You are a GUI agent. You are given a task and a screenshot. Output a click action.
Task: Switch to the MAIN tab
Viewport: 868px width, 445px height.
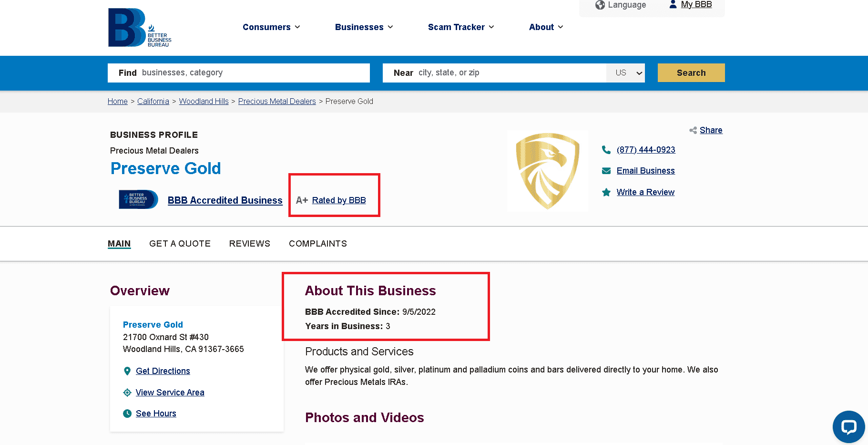point(119,244)
